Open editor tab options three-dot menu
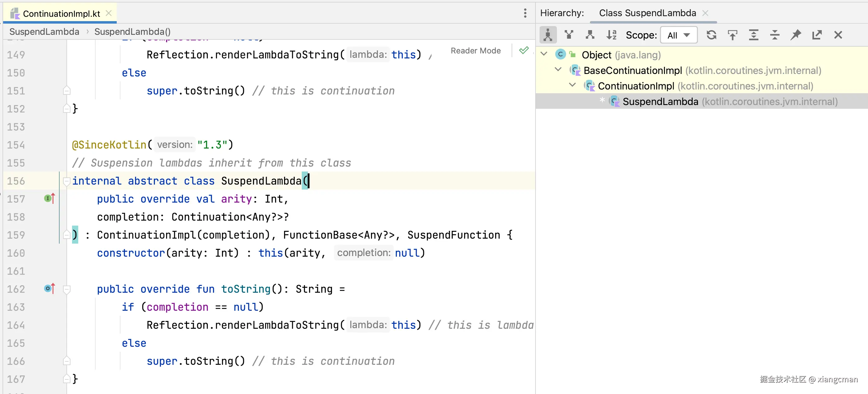The width and height of the screenshot is (868, 394). click(525, 13)
